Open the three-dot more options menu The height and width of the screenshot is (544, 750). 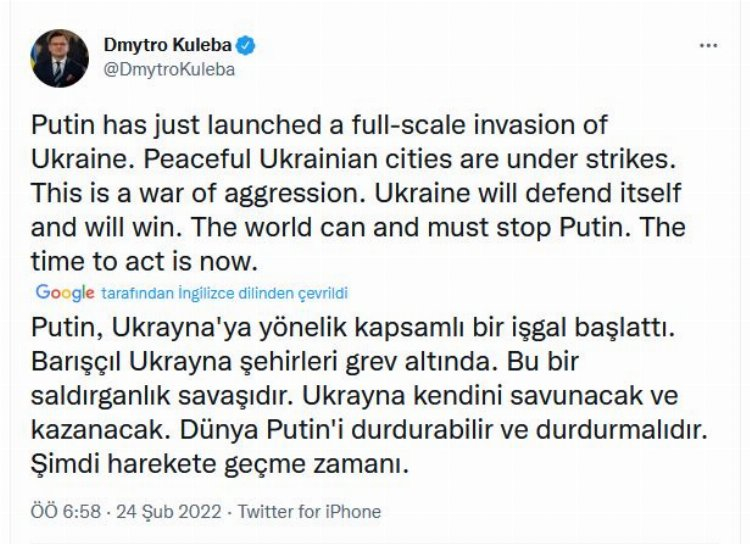pos(708,46)
